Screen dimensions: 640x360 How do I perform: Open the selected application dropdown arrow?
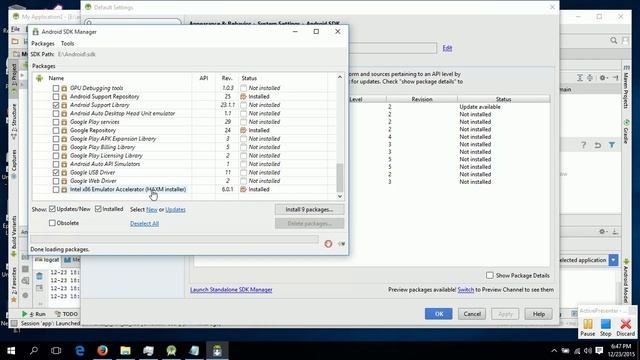click(613, 260)
